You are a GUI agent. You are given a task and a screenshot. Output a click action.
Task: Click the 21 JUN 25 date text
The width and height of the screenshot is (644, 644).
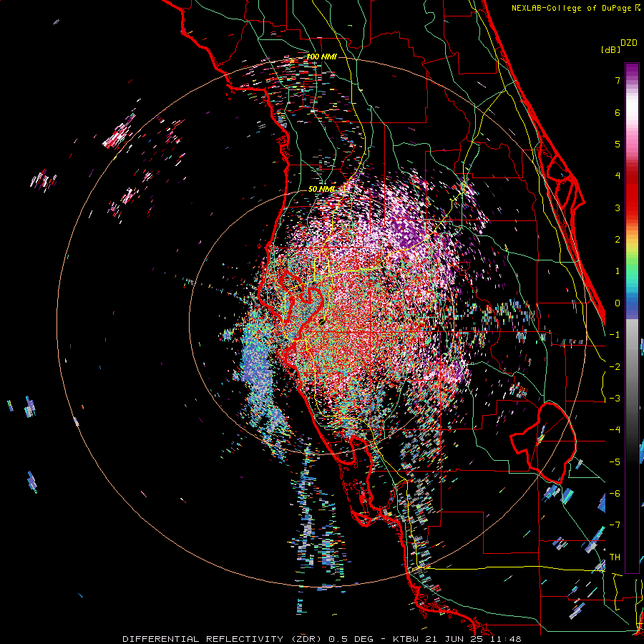(456, 639)
